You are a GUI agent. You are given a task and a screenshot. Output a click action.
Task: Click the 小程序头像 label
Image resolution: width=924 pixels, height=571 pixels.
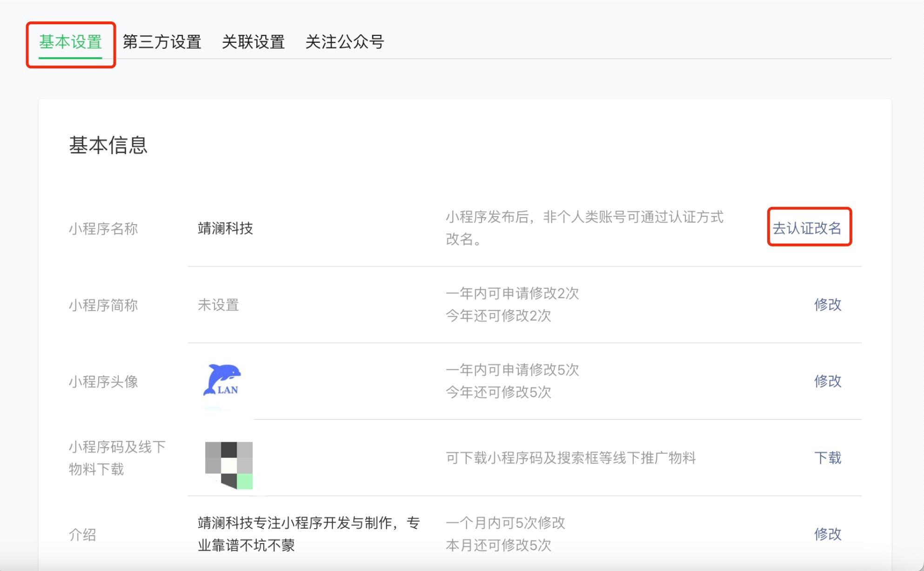[103, 382]
